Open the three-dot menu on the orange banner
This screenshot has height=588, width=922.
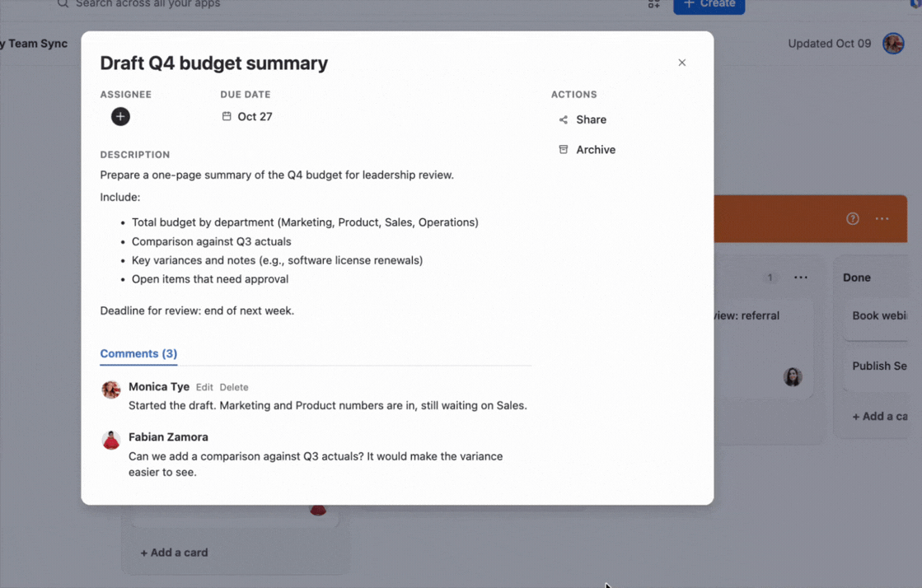[x=882, y=219]
